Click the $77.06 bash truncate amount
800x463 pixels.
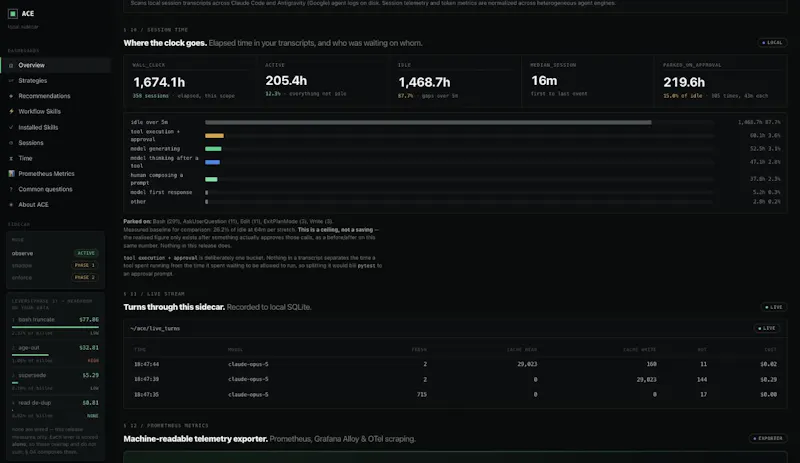(89, 320)
